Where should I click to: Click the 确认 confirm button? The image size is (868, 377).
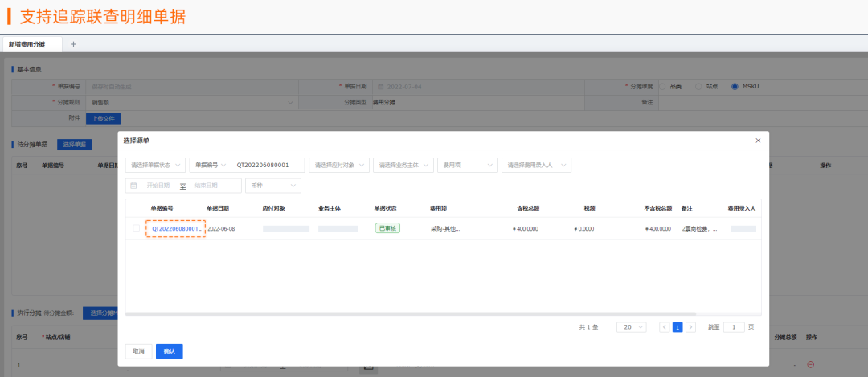point(169,351)
